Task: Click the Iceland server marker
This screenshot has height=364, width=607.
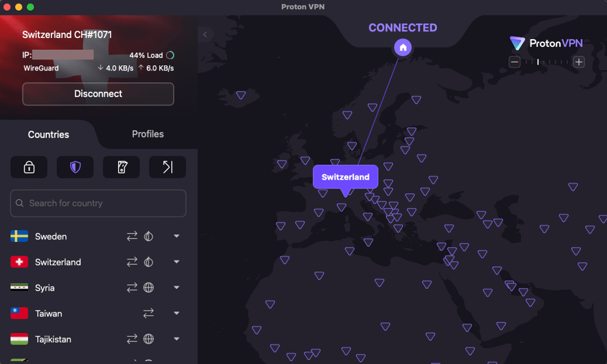Action: tap(241, 95)
